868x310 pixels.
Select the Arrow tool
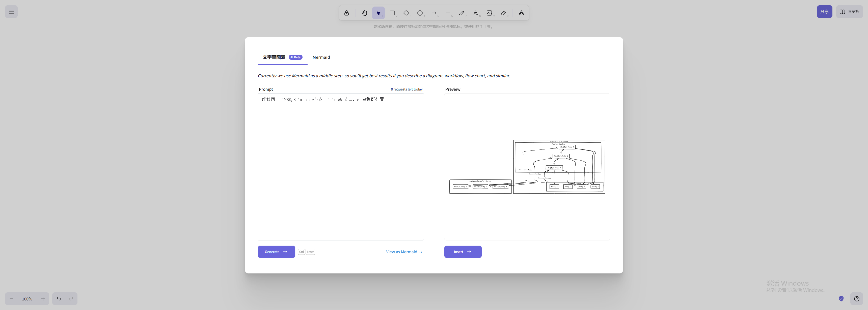click(434, 13)
